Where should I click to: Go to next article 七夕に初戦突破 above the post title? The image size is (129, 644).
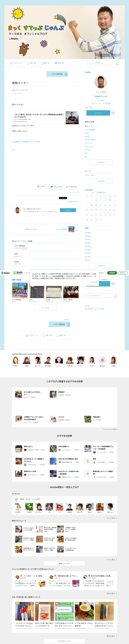tap(57, 74)
